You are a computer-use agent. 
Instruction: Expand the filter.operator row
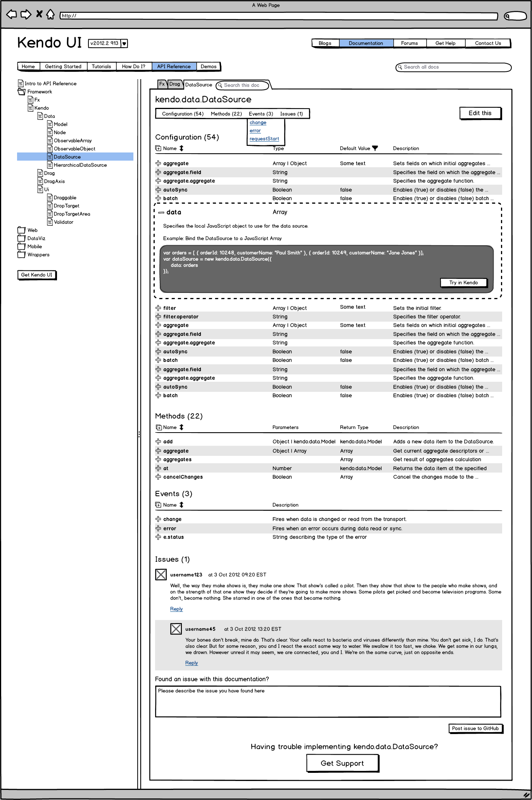[x=158, y=317]
